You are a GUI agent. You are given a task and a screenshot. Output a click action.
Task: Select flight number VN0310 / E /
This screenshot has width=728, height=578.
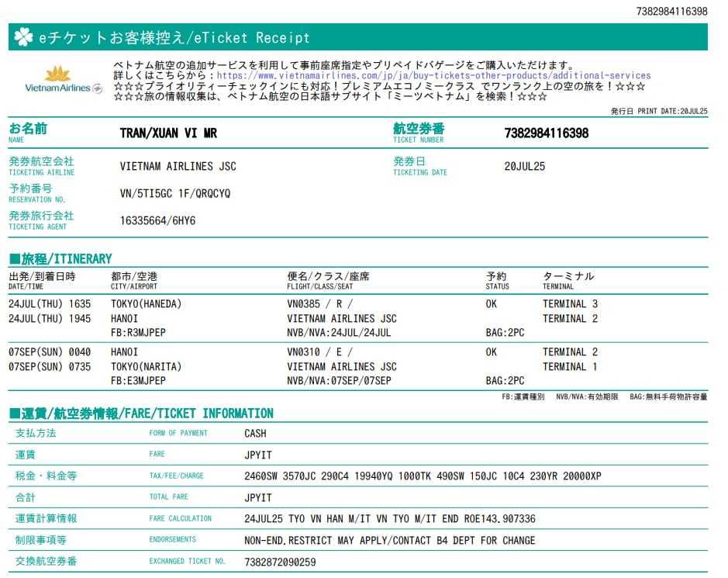point(319,352)
